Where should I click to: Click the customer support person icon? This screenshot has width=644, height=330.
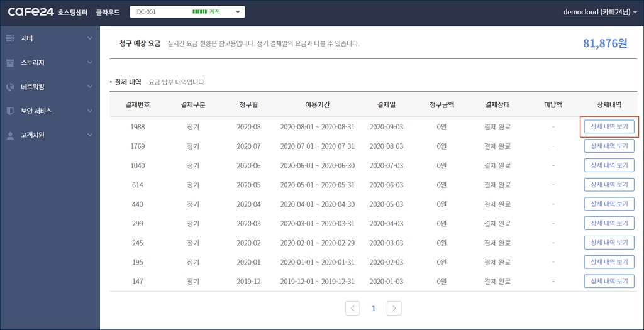[10, 135]
